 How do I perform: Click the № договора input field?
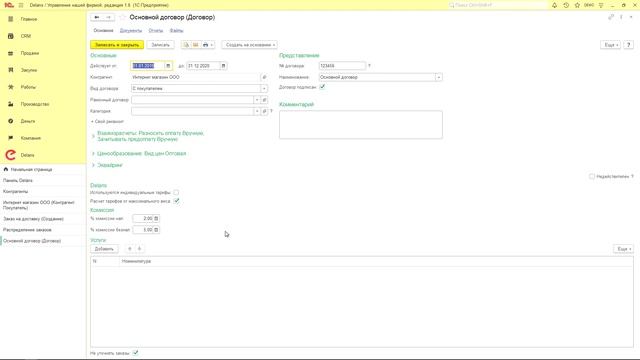342,66
